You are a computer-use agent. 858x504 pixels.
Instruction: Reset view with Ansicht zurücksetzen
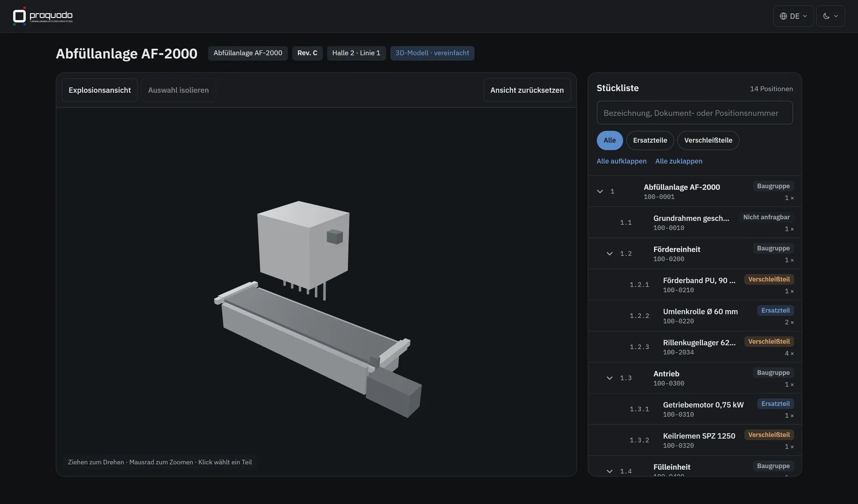click(x=527, y=90)
